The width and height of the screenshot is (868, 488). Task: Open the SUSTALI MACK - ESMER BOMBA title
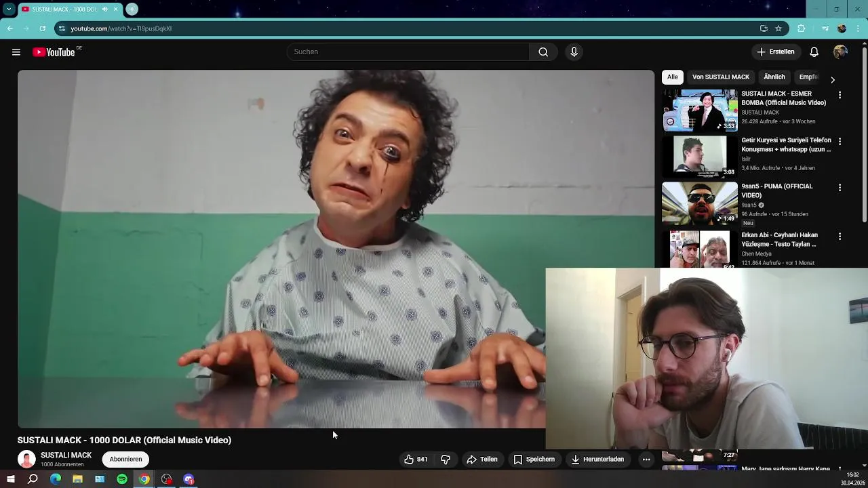[x=784, y=98]
